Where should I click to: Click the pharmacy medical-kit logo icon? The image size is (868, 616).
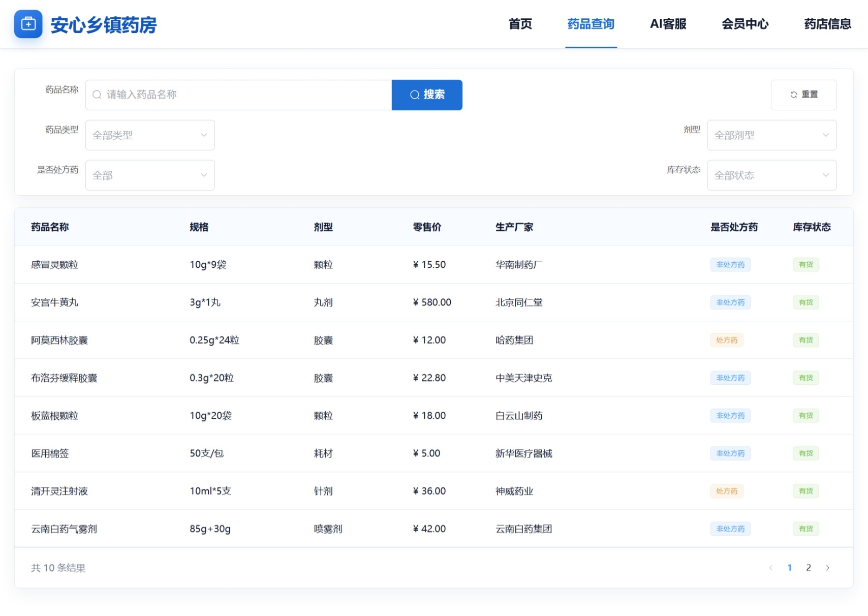28,24
